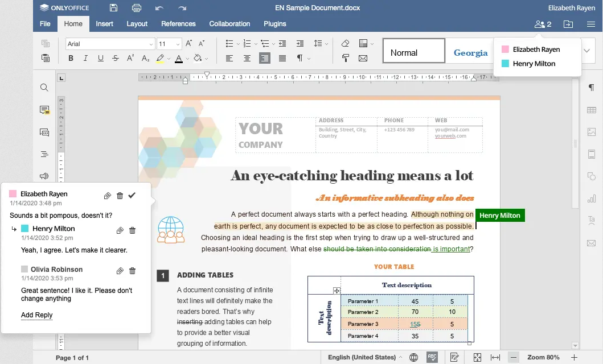Open the chart settings in right sidebar

pos(591,198)
